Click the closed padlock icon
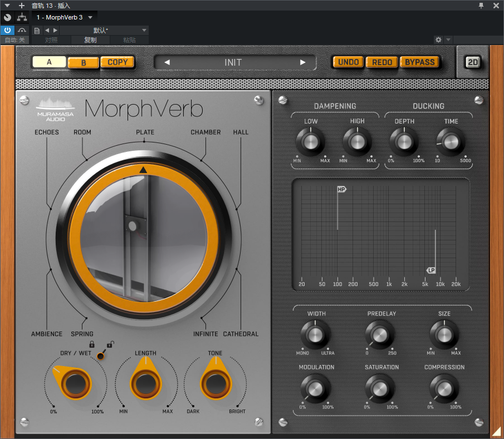The height and width of the screenshot is (439, 504). [92, 344]
